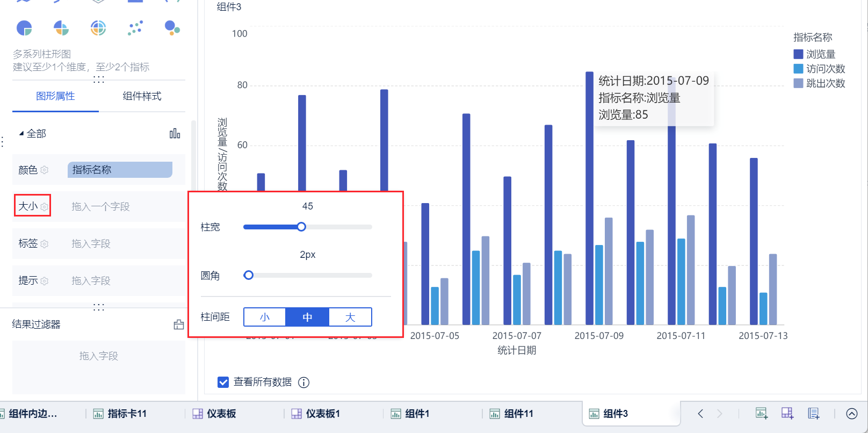Open the 仪表板1 sheet tab
Image resolution: width=868 pixels, height=433 pixels.
(x=316, y=414)
